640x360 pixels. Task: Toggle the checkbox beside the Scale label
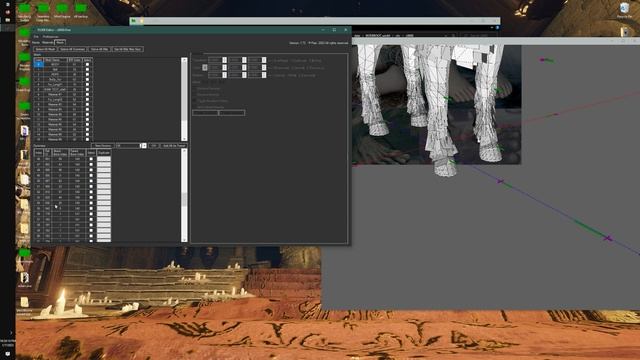pyautogui.click(x=205, y=67)
